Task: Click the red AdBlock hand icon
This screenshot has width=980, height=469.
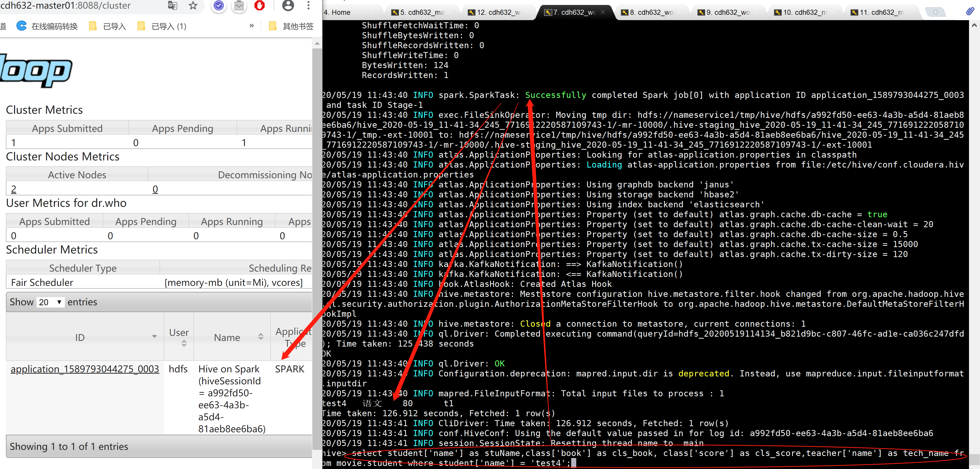Action: click(x=260, y=5)
